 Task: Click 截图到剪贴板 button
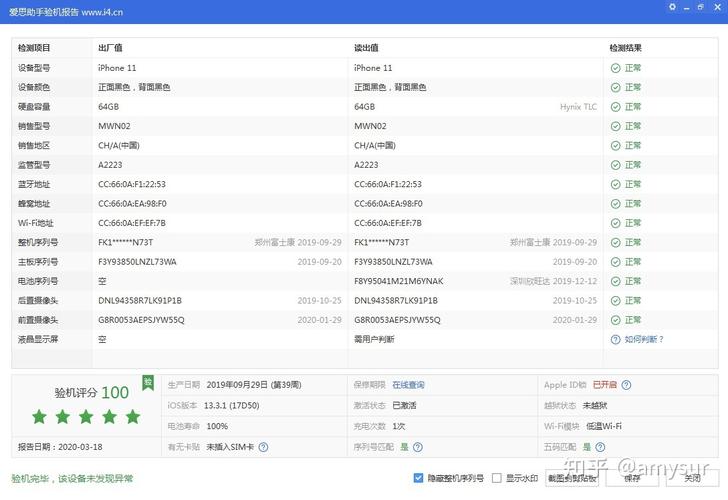[x=572, y=478]
